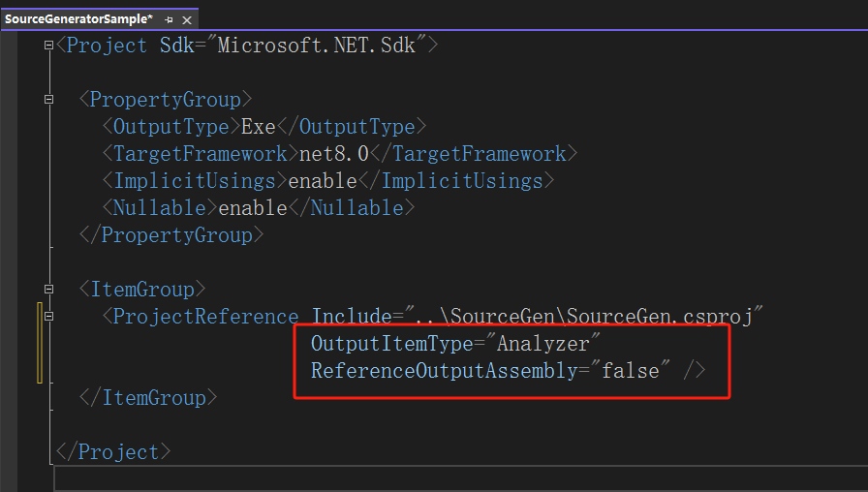
Task: Click the closing </ItemGroup> tag
Action: pos(148,398)
